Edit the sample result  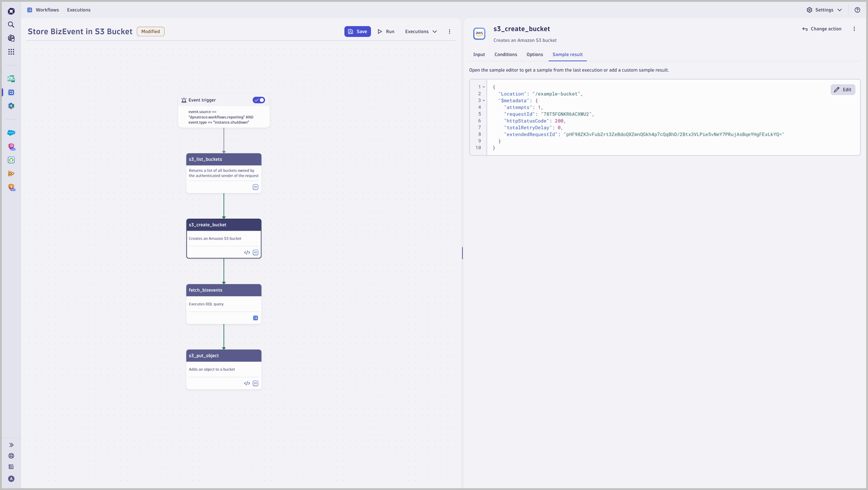pyautogui.click(x=843, y=90)
